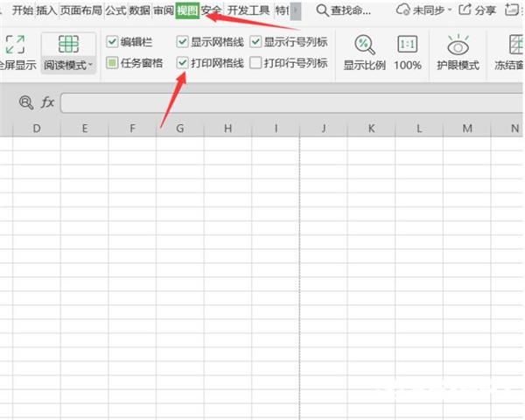Uncheck the 显示网格线 checkbox

point(182,42)
